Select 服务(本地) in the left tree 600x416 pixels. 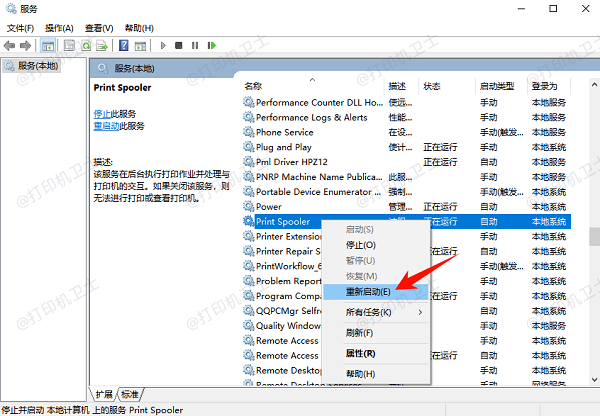(38, 66)
